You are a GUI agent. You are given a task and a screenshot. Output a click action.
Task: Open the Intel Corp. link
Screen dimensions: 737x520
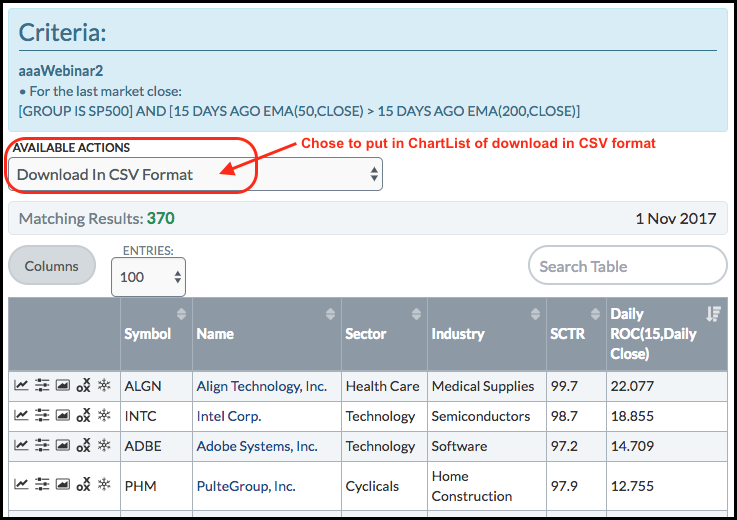point(229,416)
